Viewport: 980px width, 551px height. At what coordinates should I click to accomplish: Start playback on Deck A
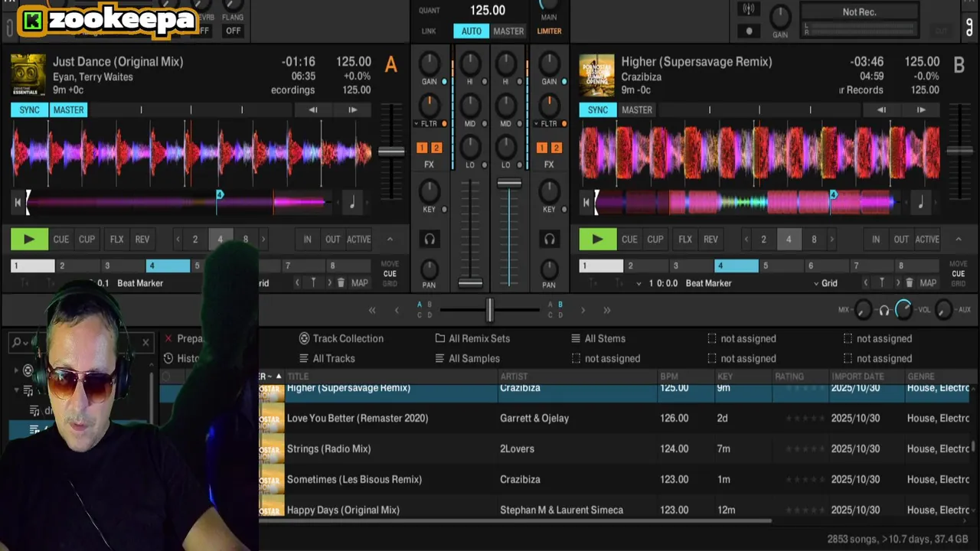coord(29,239)
